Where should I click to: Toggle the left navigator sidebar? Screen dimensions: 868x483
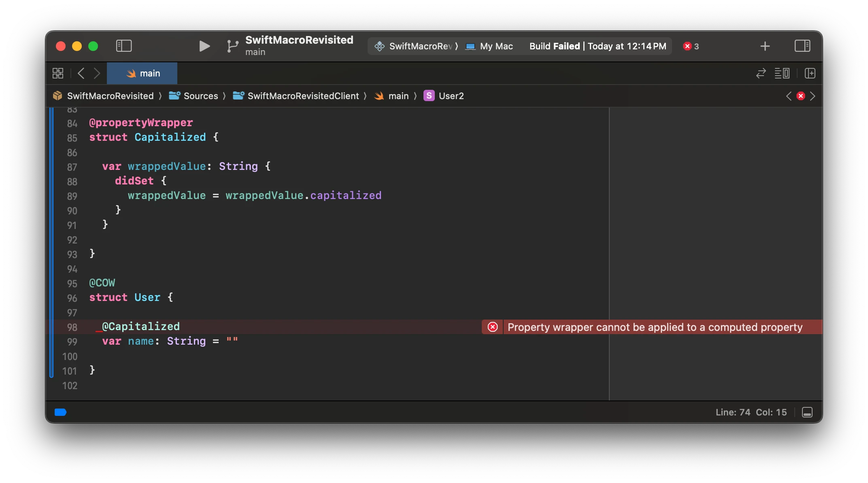[x=124, y=46]
